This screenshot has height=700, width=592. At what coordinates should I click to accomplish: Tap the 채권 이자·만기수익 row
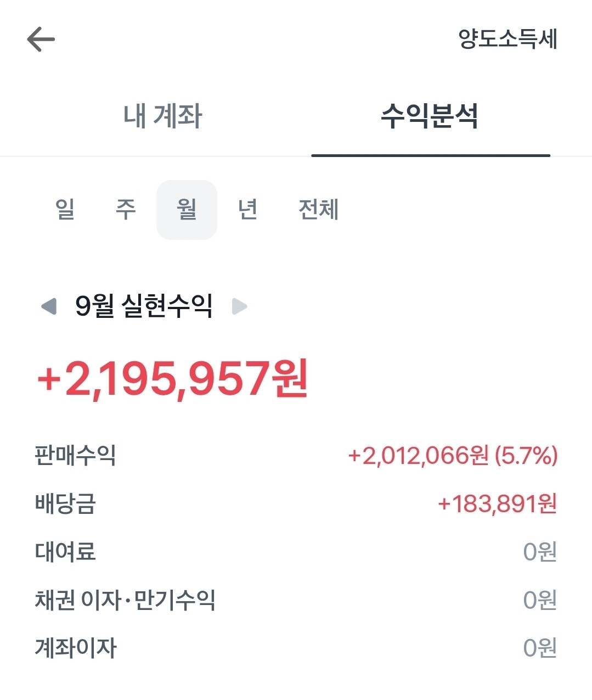tap(125, 600)
